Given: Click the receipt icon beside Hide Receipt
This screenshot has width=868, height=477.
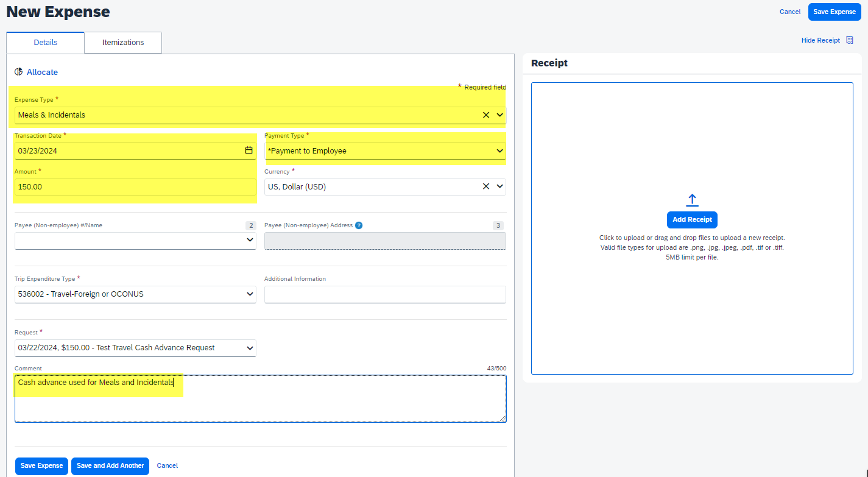Looking at the screenshot, I should (850, 40).
